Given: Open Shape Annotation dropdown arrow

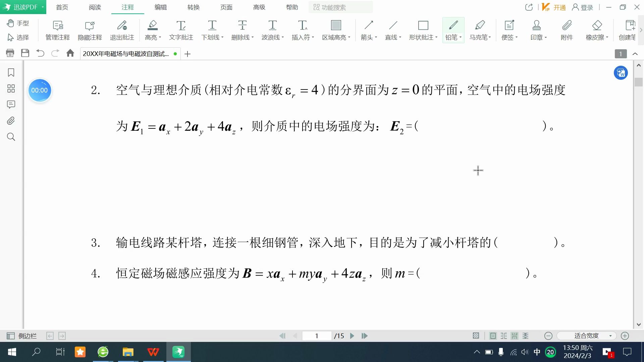Looking at the screenshot, I should (x=436, y=38).
